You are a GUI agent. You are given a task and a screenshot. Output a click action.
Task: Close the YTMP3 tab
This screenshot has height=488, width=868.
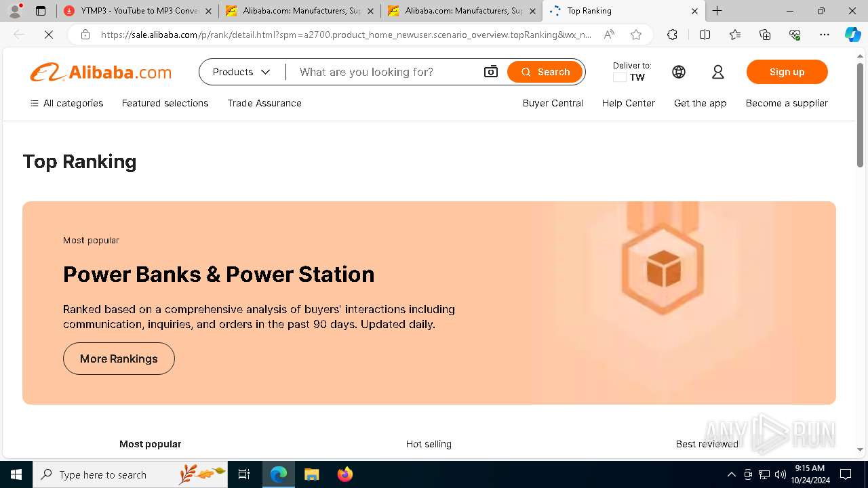pyautogui.click(x=208, y=11)
